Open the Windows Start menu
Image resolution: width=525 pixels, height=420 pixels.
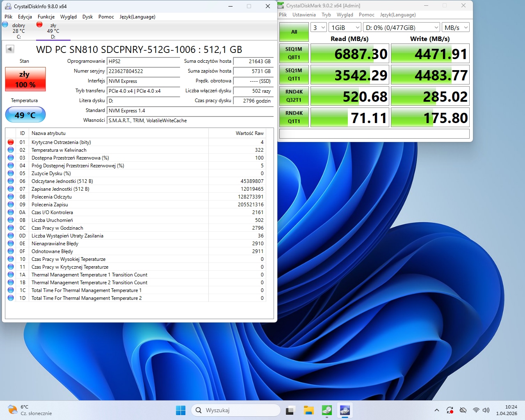click(180, 410)
